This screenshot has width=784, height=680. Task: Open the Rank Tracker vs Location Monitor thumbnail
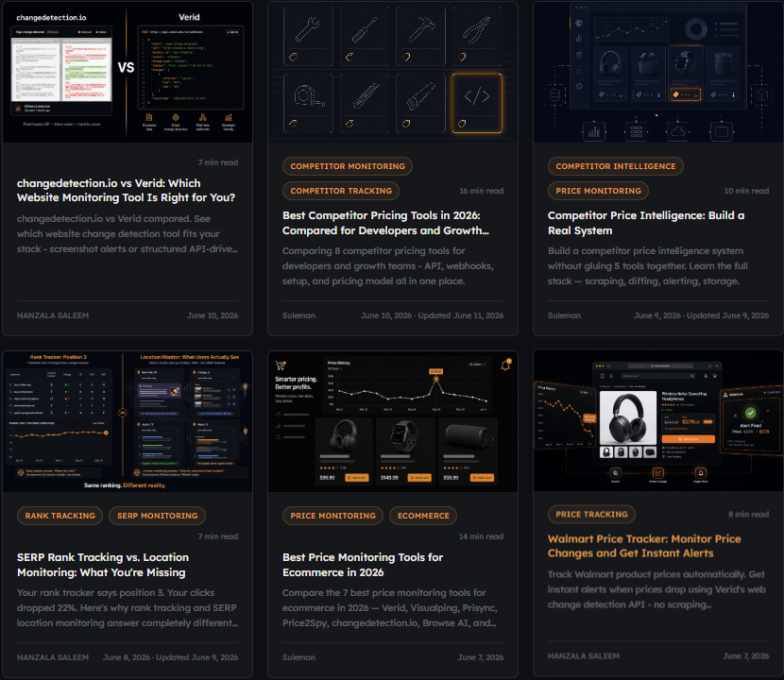128,421
